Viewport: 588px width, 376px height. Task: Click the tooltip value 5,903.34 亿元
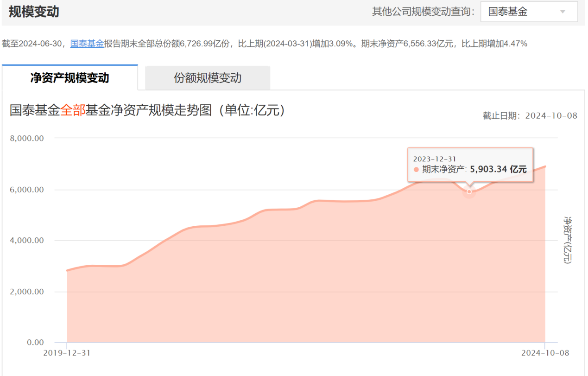point(498,170)
